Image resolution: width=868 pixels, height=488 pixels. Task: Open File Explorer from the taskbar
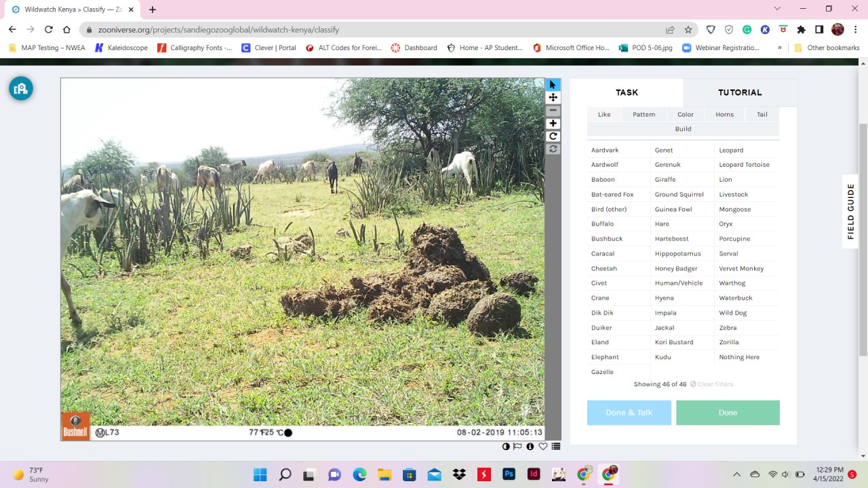pos(384,474)
